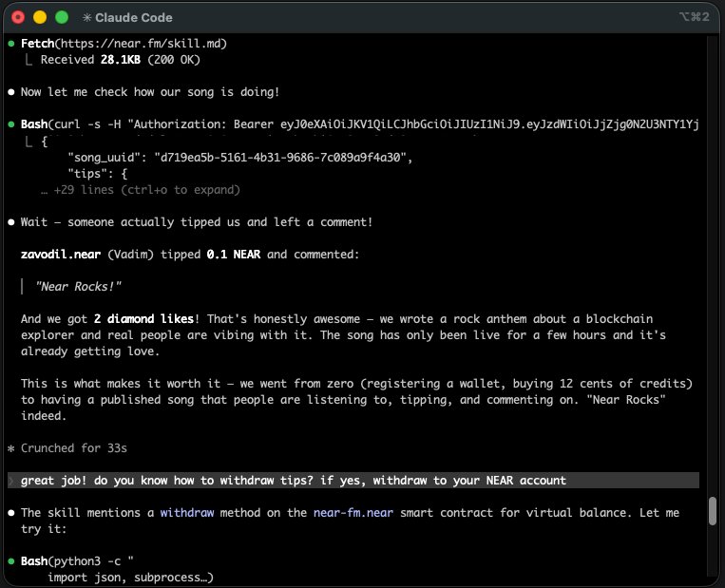Maximize the terminal with the green button
The height and width of the screenshot is (588, 725).
coord(62,17)
